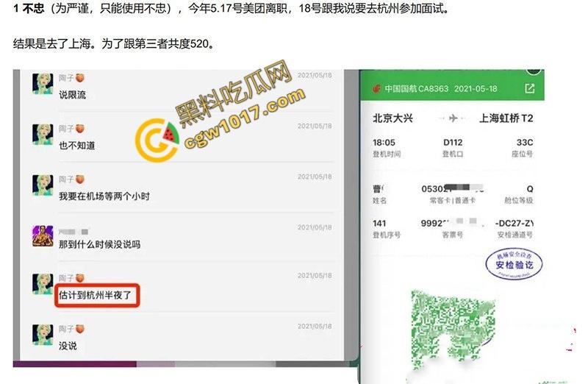The height and width of the screenshot is (384, 588).
Task: Click the share icon on the boarding pass
Action: click(530, 89)
